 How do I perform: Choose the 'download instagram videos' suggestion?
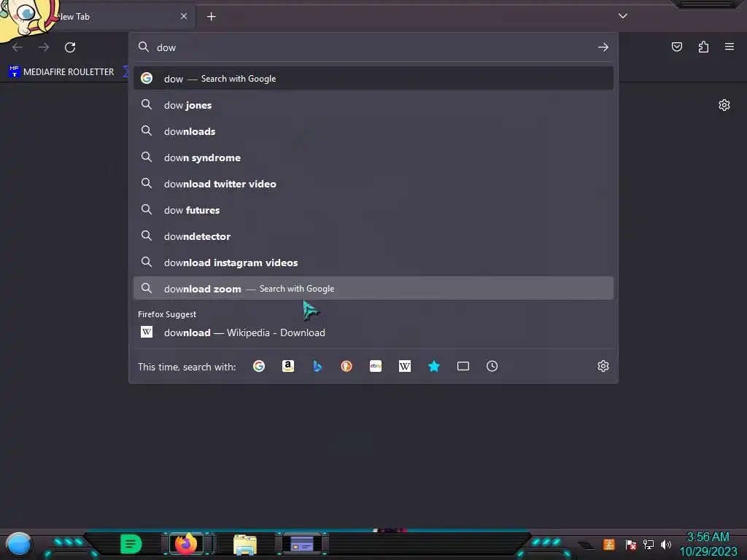point(373,262)
